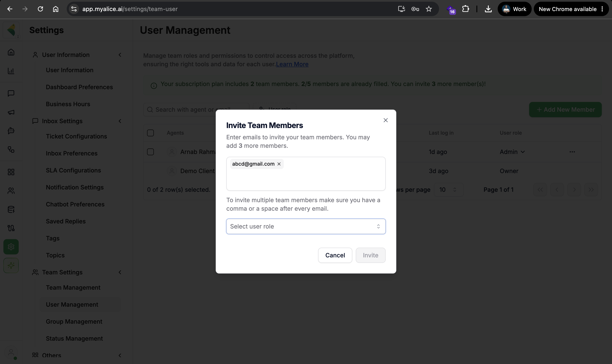Screen dimensions: 612x364
Task: Go to browser home icon
Action: point(56,9)
